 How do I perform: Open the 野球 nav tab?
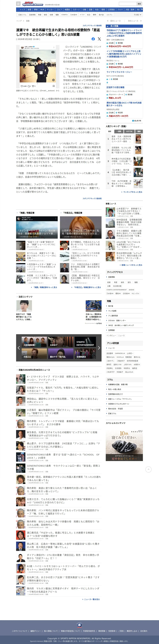coord(36,10)
